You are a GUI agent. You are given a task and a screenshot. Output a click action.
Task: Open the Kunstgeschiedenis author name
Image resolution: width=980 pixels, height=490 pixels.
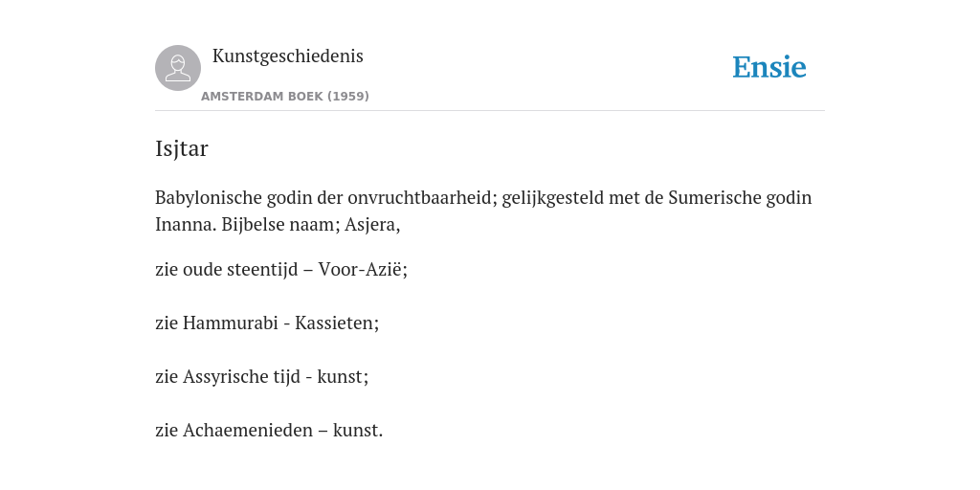(x=287, y=56)
